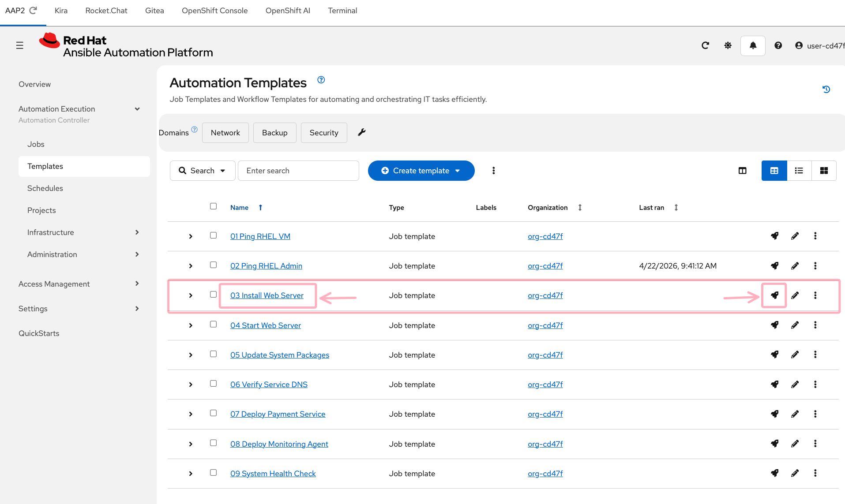Check the 08 Deploy Monitoring Agent checkbox
The height and width of the screenshot is (504, 845).
pos(213,443)
